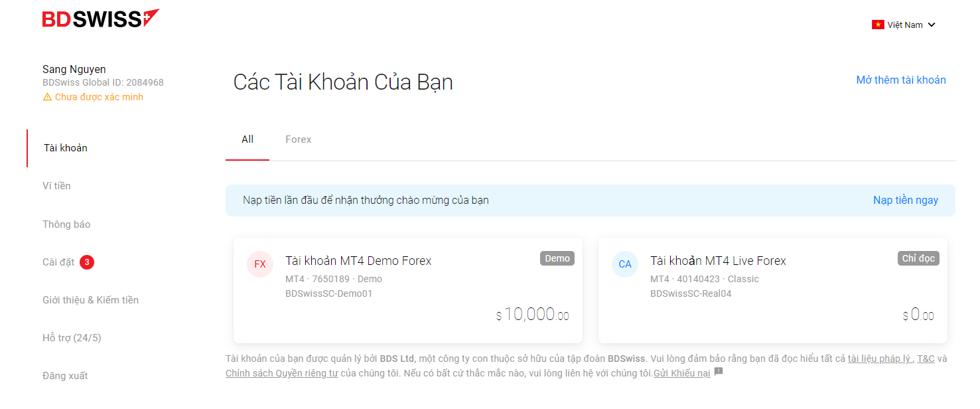Click the BDSwiss logo
980x409 pixels.
click(101, 19)
